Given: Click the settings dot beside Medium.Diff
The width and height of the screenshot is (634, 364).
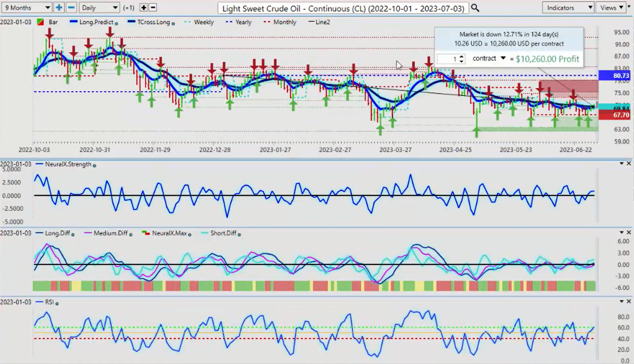Looking at the screenshot, I should [x=131, y=234].
